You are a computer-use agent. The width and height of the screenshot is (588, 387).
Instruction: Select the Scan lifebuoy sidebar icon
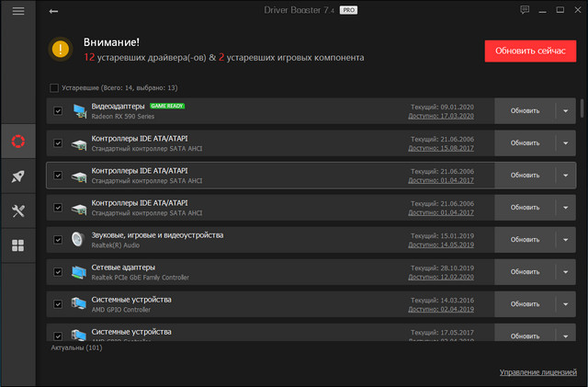[18, 142]
